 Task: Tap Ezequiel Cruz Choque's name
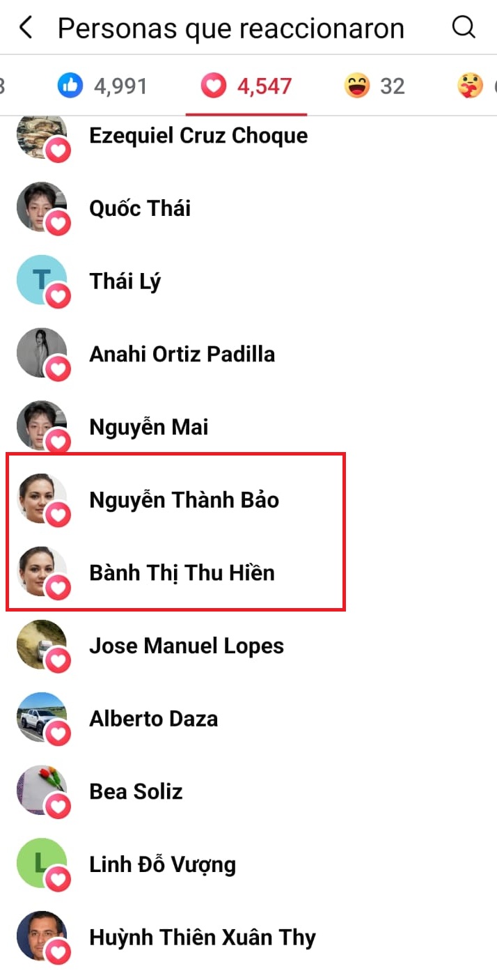(x=198, y=135)
